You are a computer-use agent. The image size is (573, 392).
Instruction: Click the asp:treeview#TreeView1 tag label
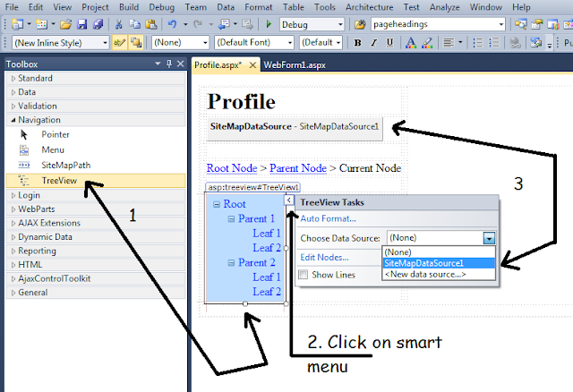tap(252, 187)
